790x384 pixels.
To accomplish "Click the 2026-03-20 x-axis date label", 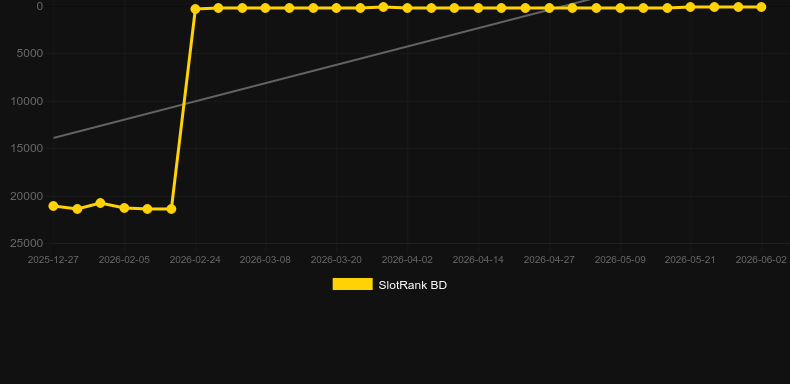I will [x=336, y=260].
